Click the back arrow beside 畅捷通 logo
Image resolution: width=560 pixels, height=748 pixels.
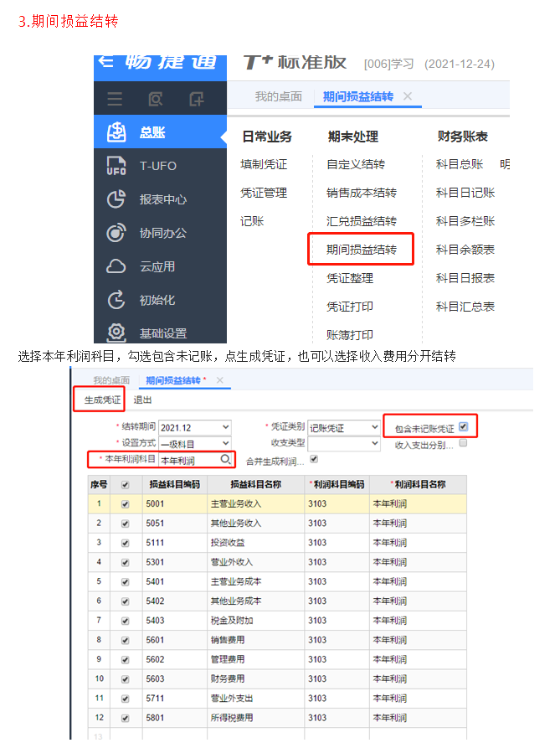[x=105, y=61]
